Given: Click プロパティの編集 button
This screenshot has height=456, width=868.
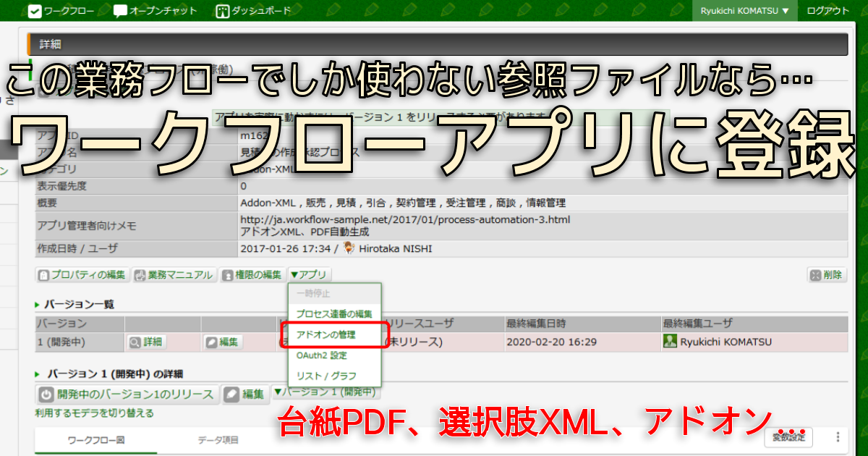Looking at the screenshot, I should [82, 275].
